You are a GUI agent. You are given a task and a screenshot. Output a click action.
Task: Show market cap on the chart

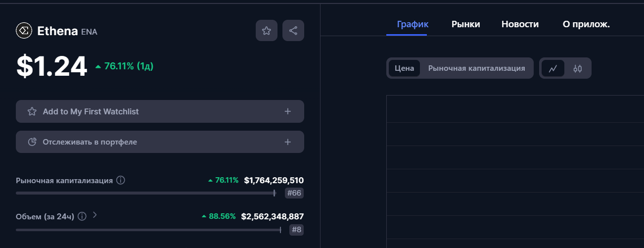(x=477, y=68)
